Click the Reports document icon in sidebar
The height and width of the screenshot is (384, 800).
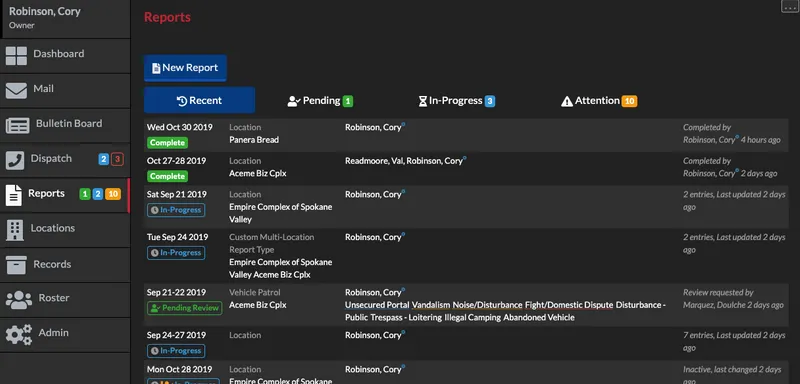point(14,195)
